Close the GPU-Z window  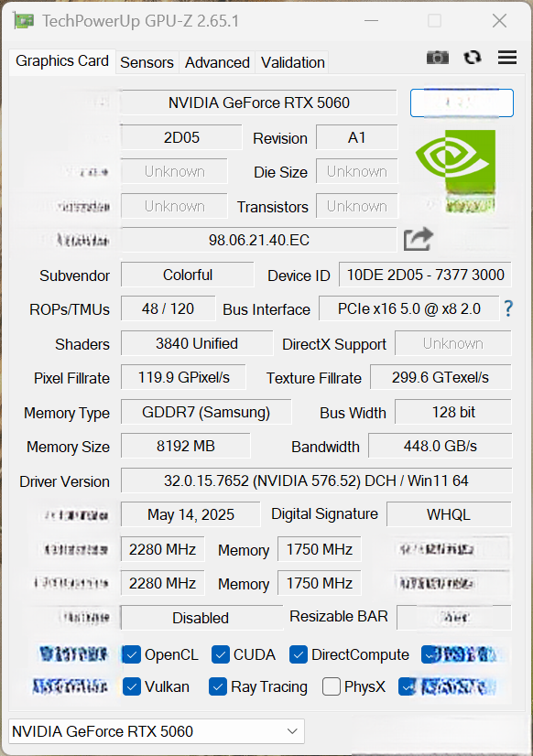pyautogui.click(x=499, y=21)
